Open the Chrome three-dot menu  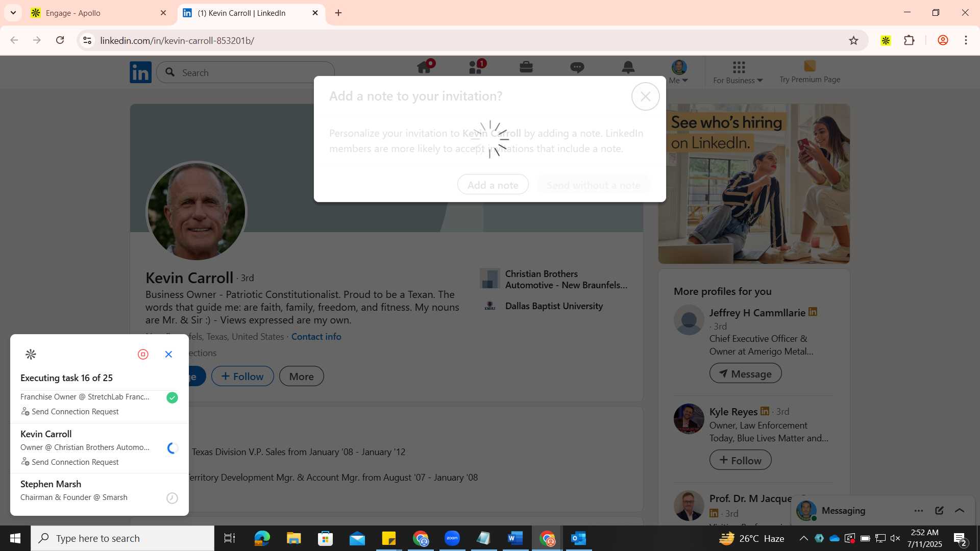coord(966,40)
